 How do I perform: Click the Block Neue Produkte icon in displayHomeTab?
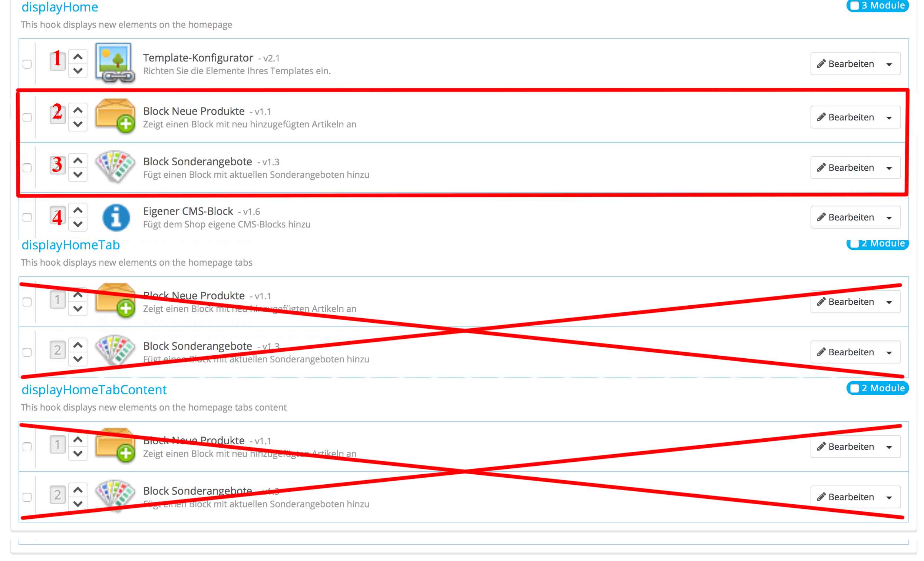(x=115, y=301)
